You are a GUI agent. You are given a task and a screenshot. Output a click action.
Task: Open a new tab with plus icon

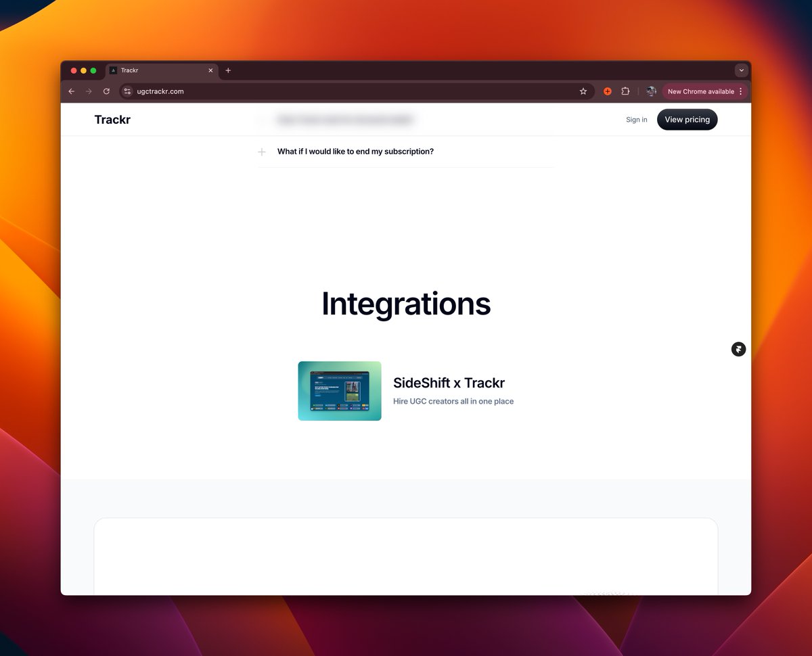pyautogui.click(x=228, y=70)
